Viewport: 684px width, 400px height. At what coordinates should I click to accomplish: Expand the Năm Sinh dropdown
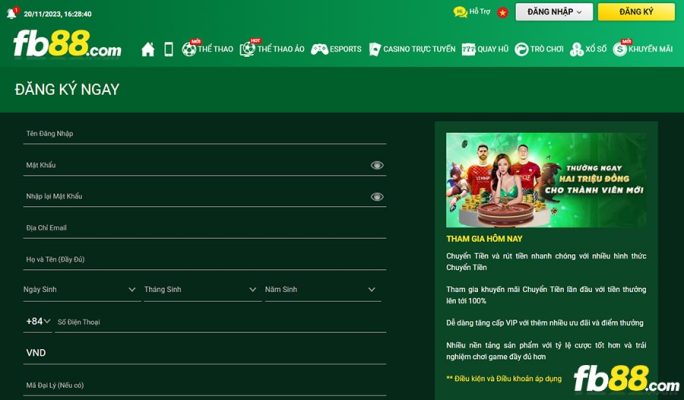pyautogui.click(x=323, y=290)
